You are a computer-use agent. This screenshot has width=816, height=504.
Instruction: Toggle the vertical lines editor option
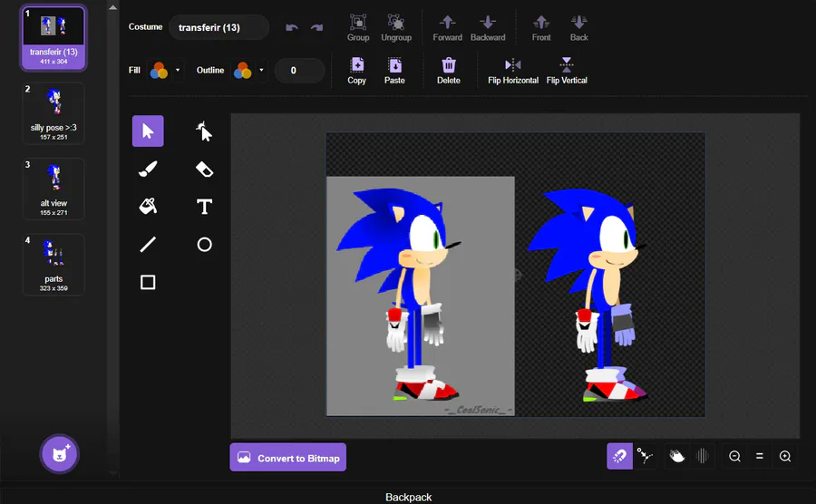pyautogui.click(x=703, y=456)
